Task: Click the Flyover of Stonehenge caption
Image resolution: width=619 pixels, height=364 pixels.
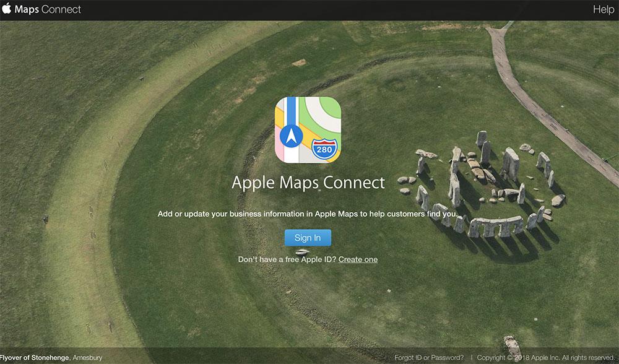Action: [35, 358]
